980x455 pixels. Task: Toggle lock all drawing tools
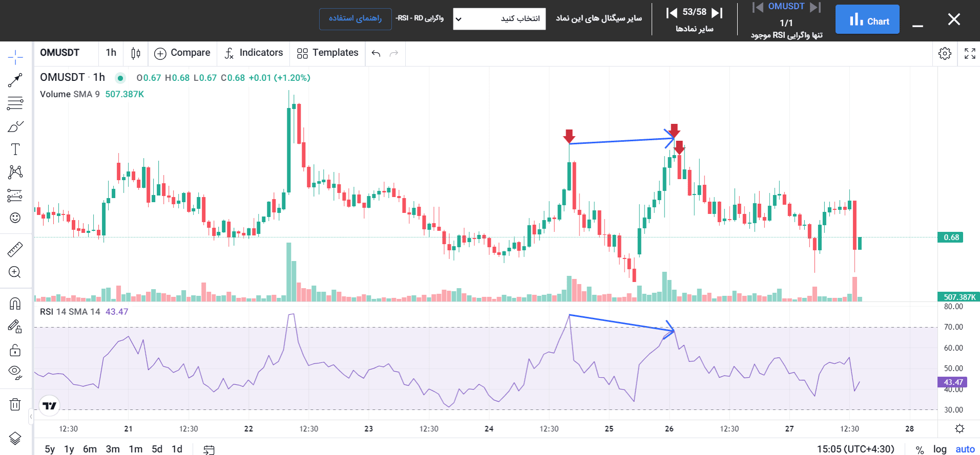pos(15,350)
